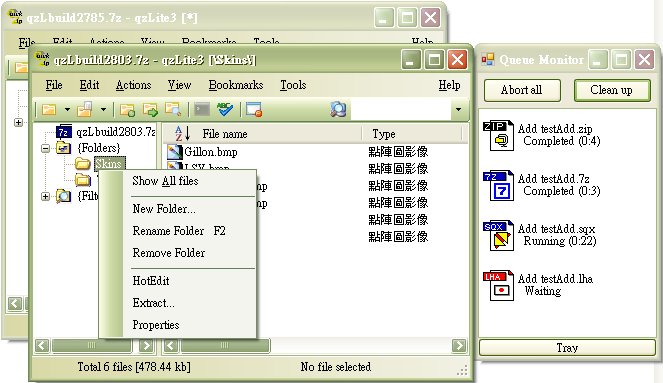Open the View menu in qzLbuild2803 window
The height and width of the screenshot is (383, 663).
point(179,85)
